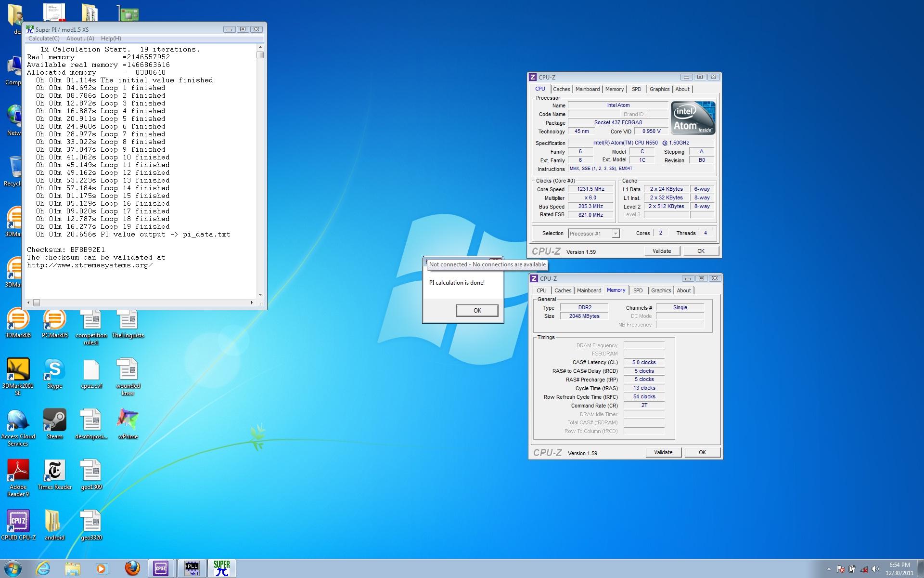Click OK in upper CPU-Z window
The image size is (924, 578).
[x=701, y=251]
